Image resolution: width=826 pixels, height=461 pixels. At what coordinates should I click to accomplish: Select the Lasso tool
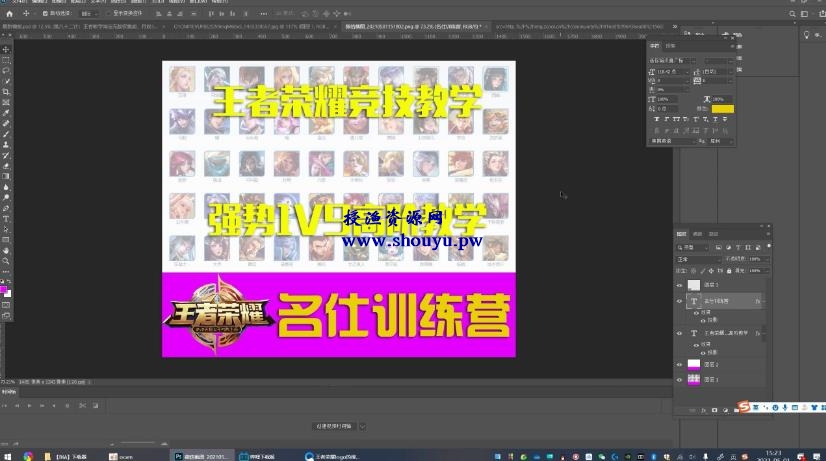[x=6, y=71]
